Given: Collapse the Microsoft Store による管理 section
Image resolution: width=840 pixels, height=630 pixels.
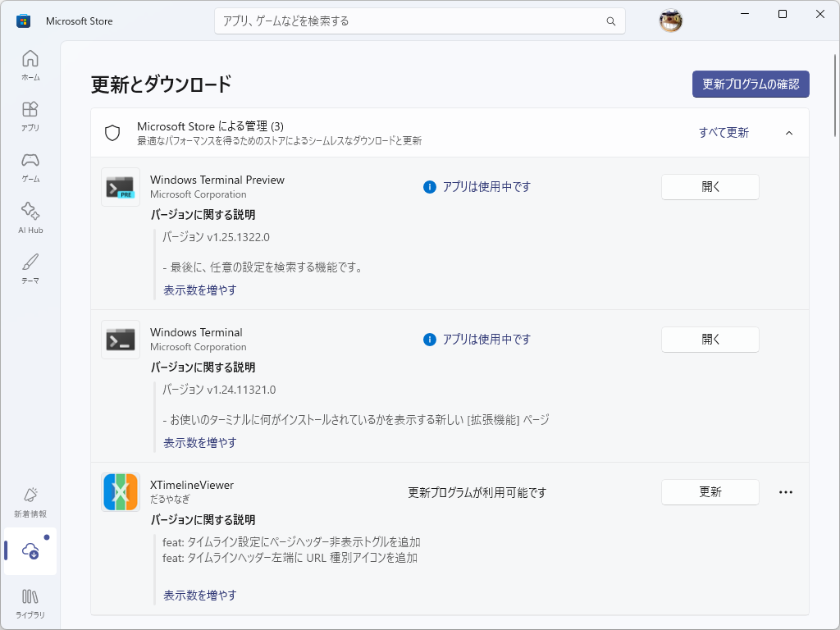Looking at the screenshot, I should (789, 133).
